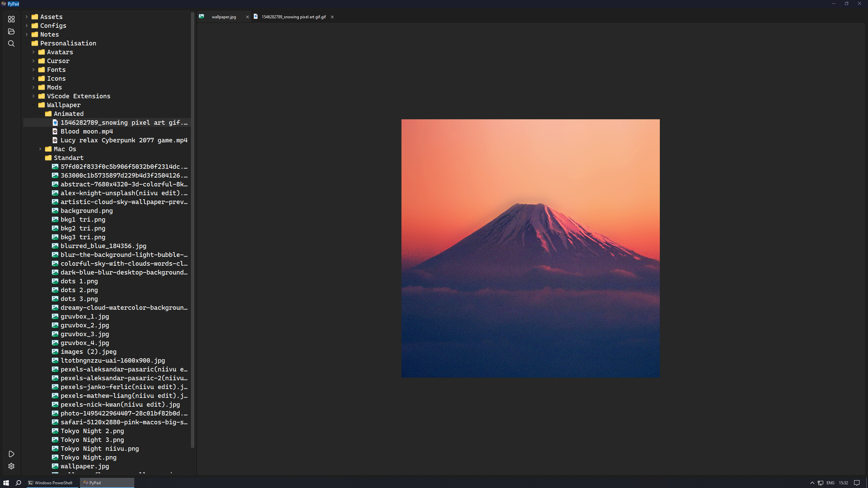The image size is (868, 488).
Task: Expand the Configs folder chevron
Action: tap(27, 25)
